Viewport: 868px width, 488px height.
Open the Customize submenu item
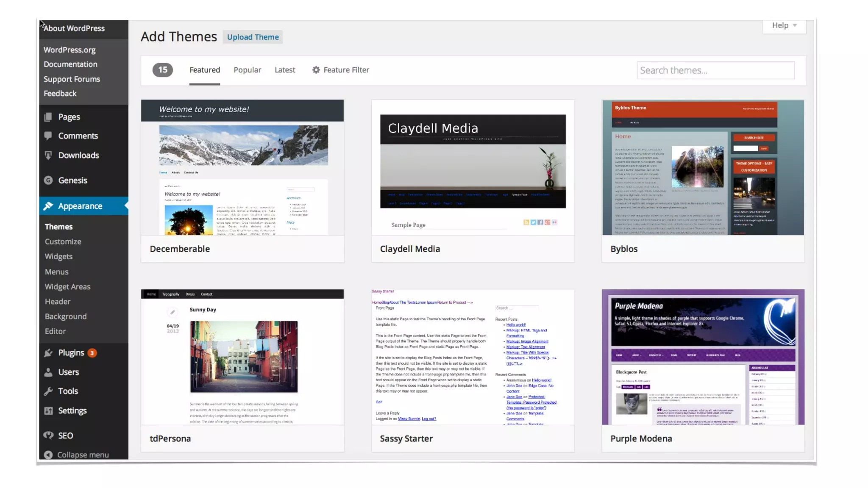click(x=63, y=242)
